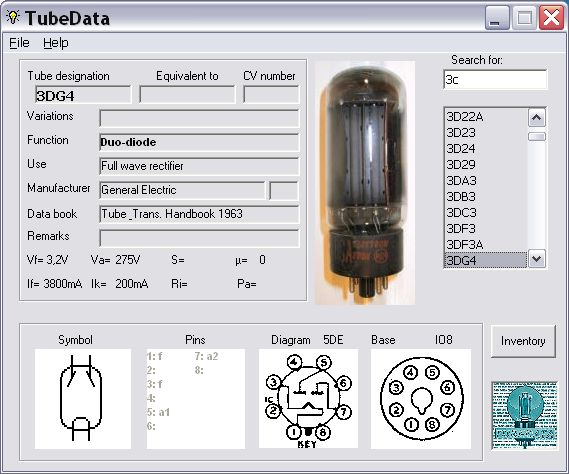Open the File menu
This screenshot has width=569, height=474.
coord(19,43)
